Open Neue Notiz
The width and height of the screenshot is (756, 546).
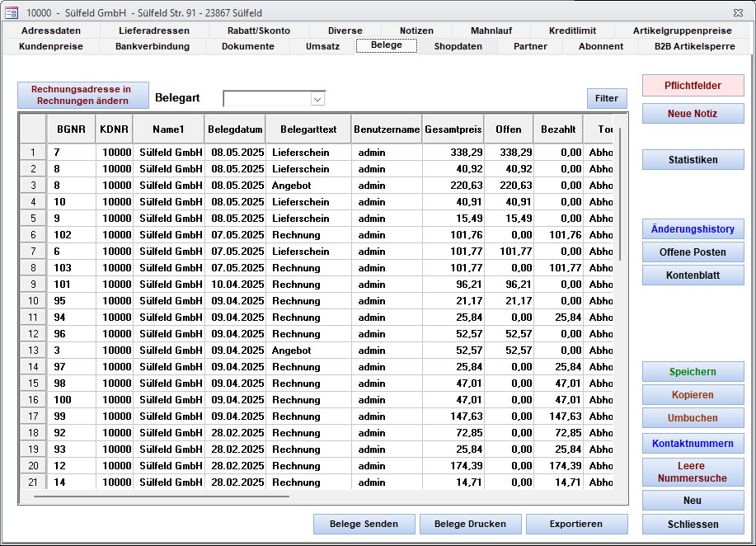(693, 114)
